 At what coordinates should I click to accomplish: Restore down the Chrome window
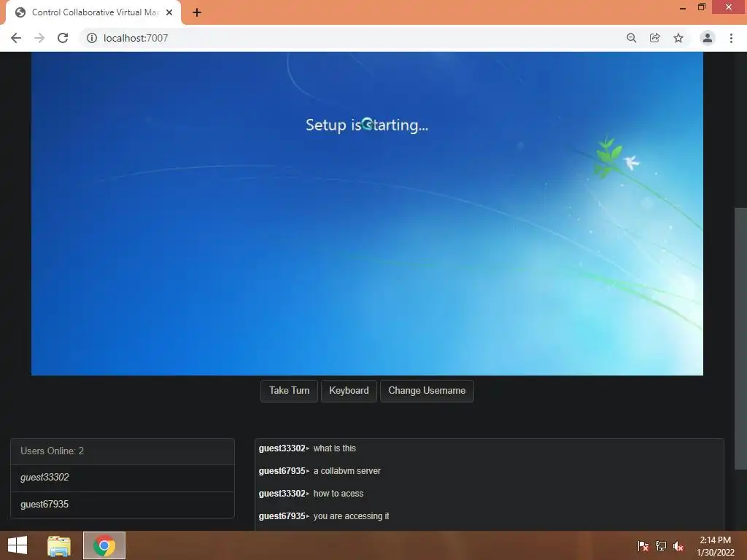[702, 7]
